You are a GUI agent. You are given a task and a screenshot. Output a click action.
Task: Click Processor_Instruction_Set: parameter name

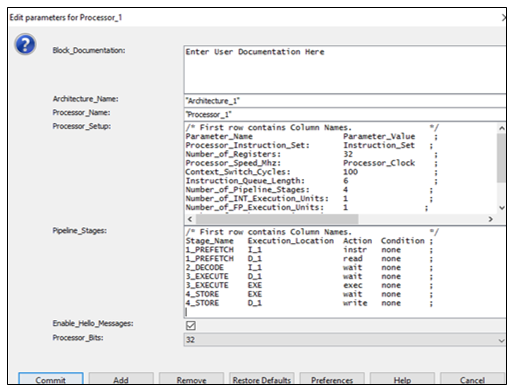[248, 145]
